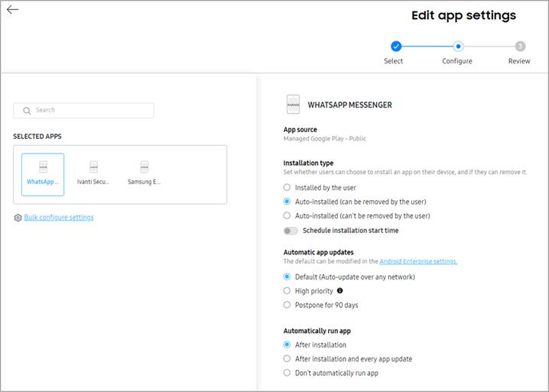Click the Select step checkmark circle

396,46
